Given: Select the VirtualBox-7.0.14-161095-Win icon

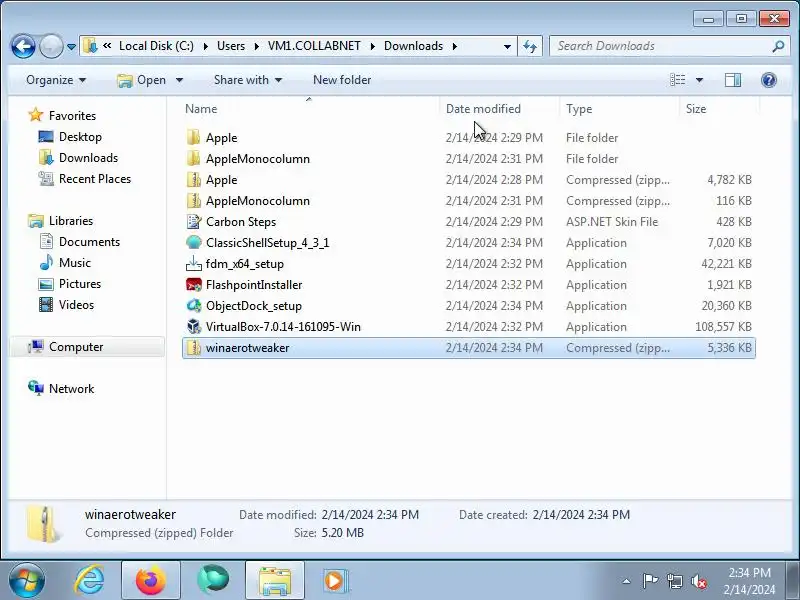Looking at the screenshot, I should pyautogui.click(x=193, y=327).
